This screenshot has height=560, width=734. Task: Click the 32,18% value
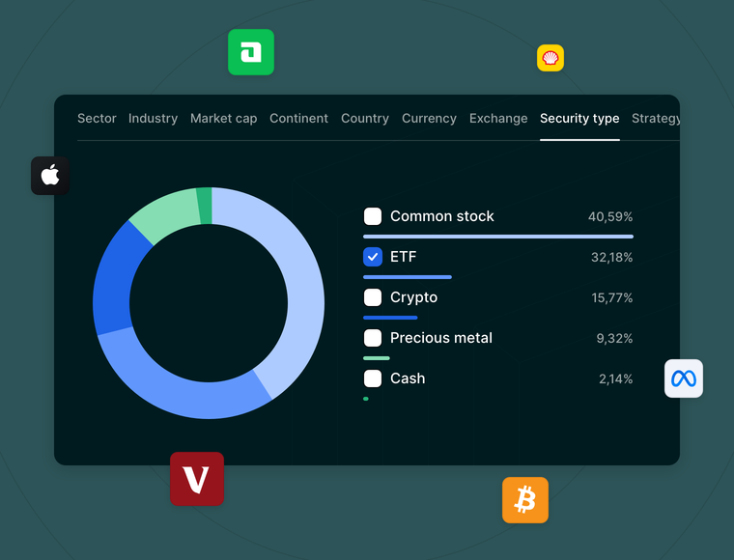click(611, 257)
